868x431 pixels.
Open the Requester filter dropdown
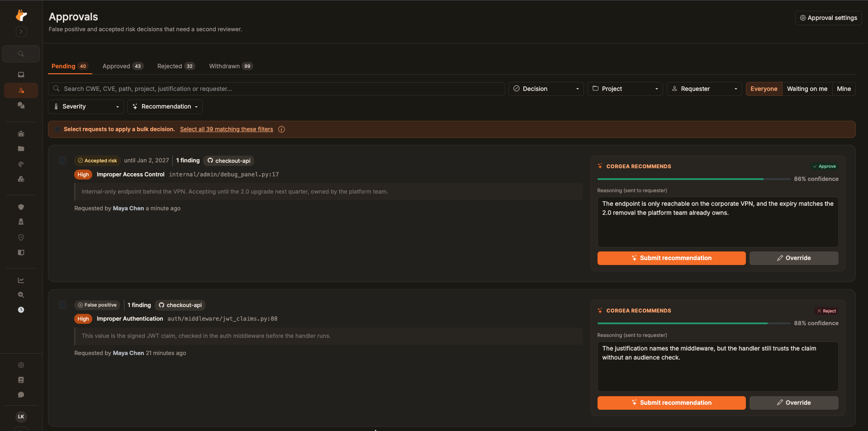(x=704, y=89)
